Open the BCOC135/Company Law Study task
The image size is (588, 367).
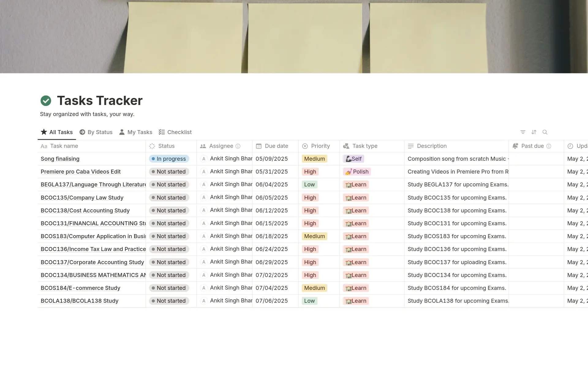point(82,198)
